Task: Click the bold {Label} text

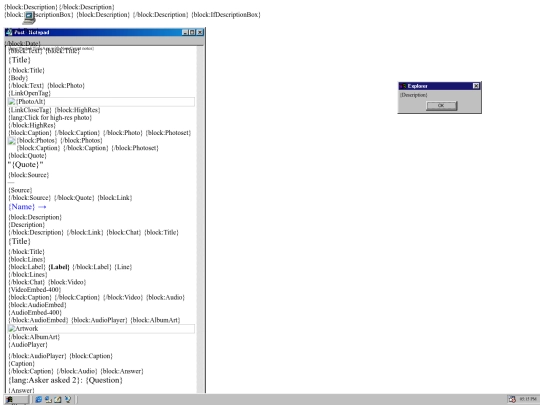Action: pos(59,267)
